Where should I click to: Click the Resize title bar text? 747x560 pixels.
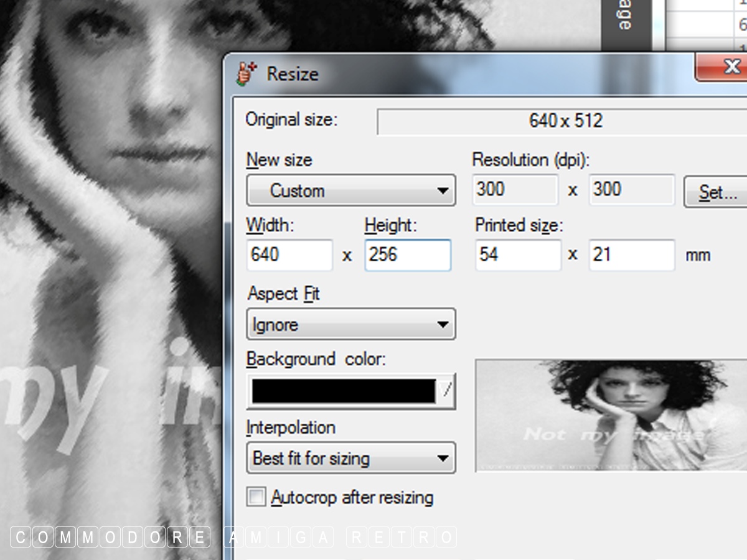(x=293, y=74)
